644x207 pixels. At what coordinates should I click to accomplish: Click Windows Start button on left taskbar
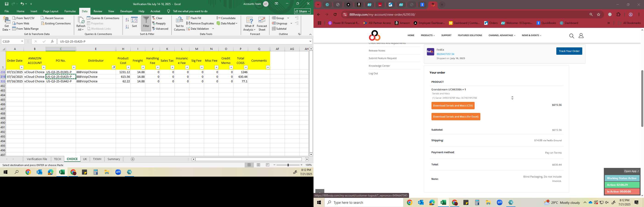pyautogui.click(x=5, y=172)
